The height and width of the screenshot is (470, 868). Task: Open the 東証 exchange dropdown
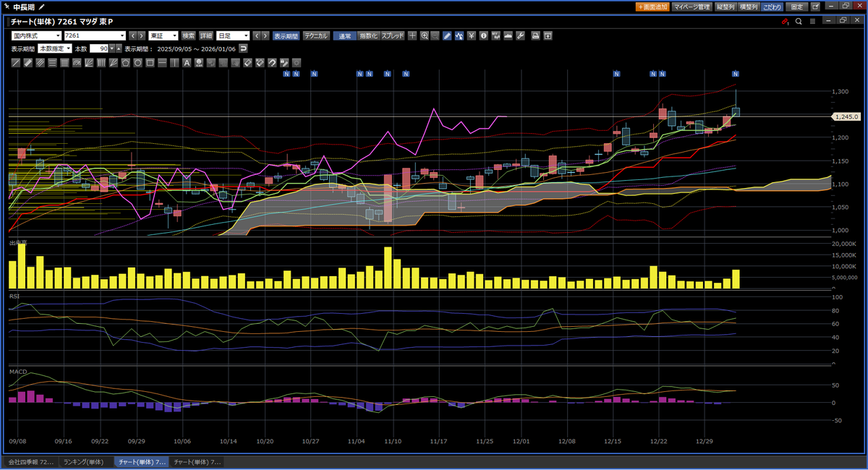(x=163, y=35)
